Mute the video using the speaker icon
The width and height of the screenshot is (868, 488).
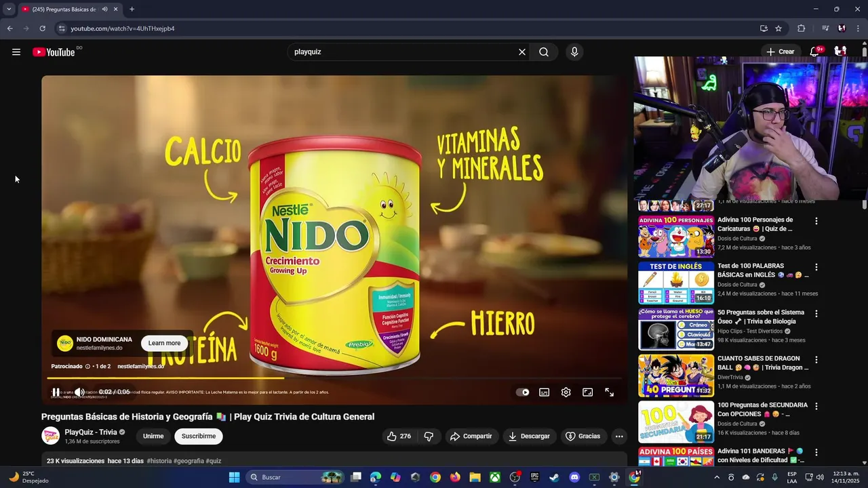coord(79,392)
